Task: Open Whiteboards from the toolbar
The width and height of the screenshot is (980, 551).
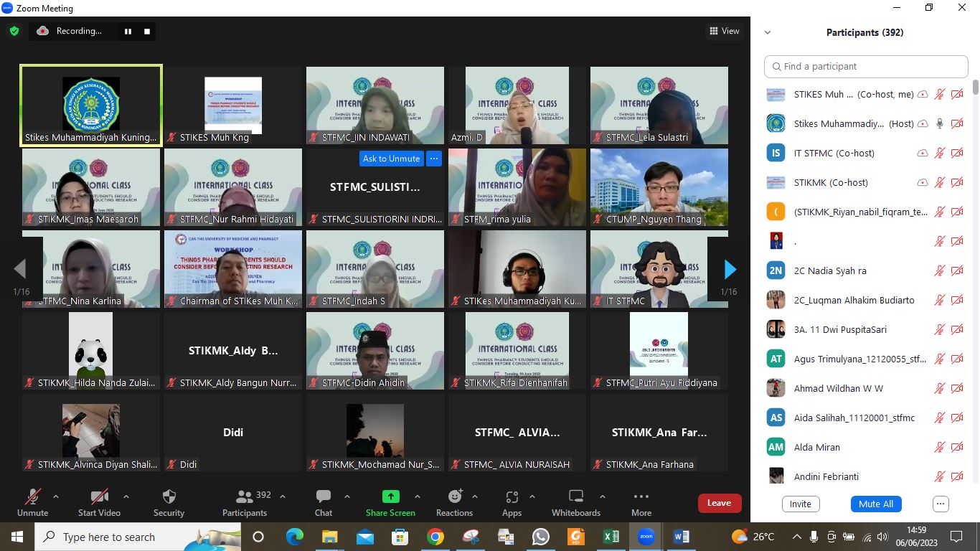Action: coord(575,503)
